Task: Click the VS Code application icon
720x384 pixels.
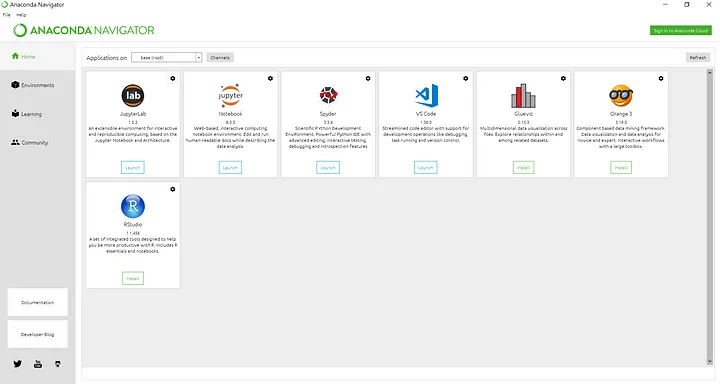Action: tap(426, 96)
